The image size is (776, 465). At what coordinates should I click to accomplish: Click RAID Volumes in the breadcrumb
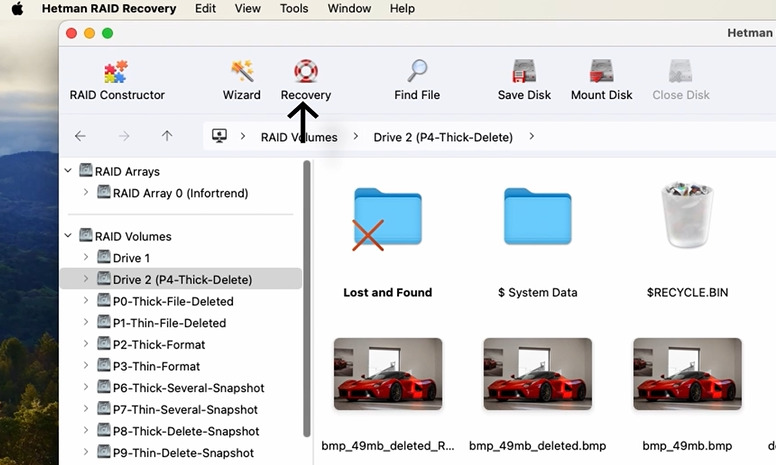click(x=299, y=137)
